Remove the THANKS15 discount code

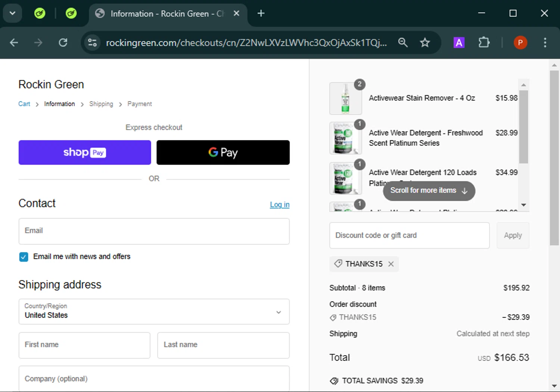coord(391,264)
